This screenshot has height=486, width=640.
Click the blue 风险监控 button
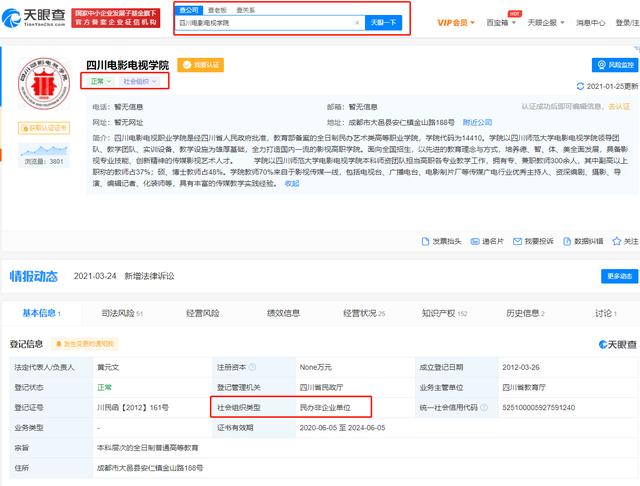pyautogui.click(x=615, y=65)
